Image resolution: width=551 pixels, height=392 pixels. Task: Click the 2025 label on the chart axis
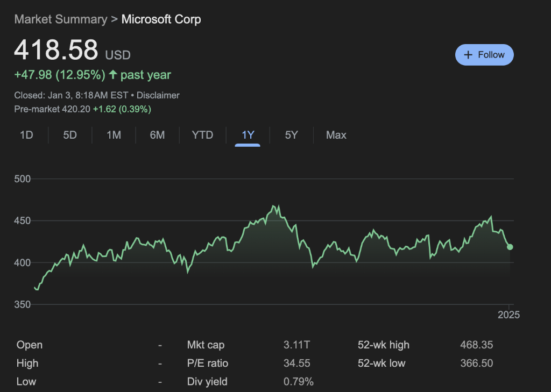click(x=509, y=315)
